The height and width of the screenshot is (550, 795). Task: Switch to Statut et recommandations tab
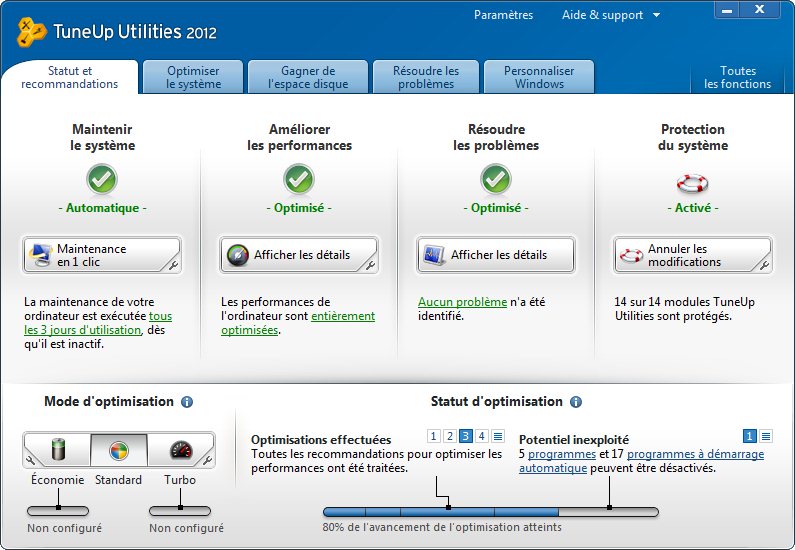[69, 78]
